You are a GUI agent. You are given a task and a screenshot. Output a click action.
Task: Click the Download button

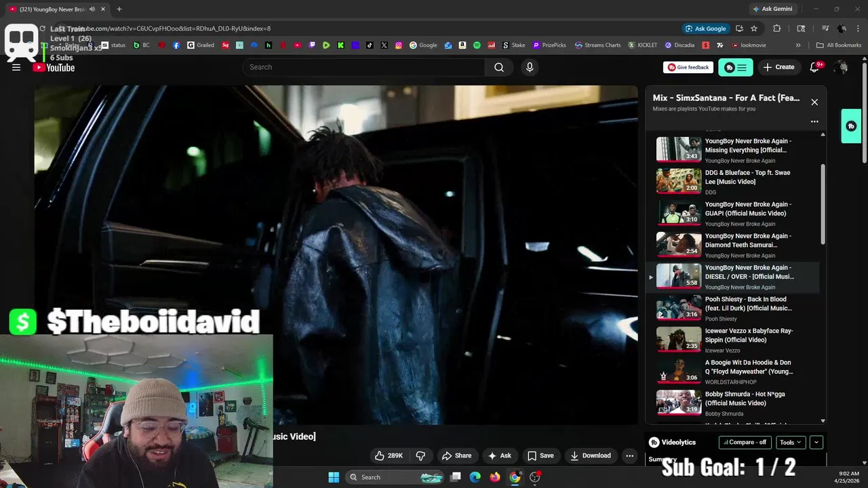pyautogui.click(x=591, y=455)
